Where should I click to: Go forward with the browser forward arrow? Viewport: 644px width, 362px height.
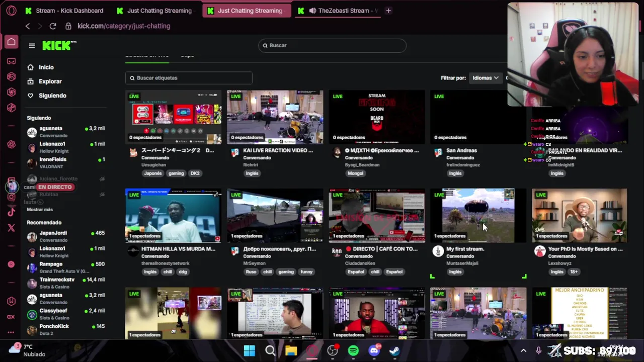(40, 26)
